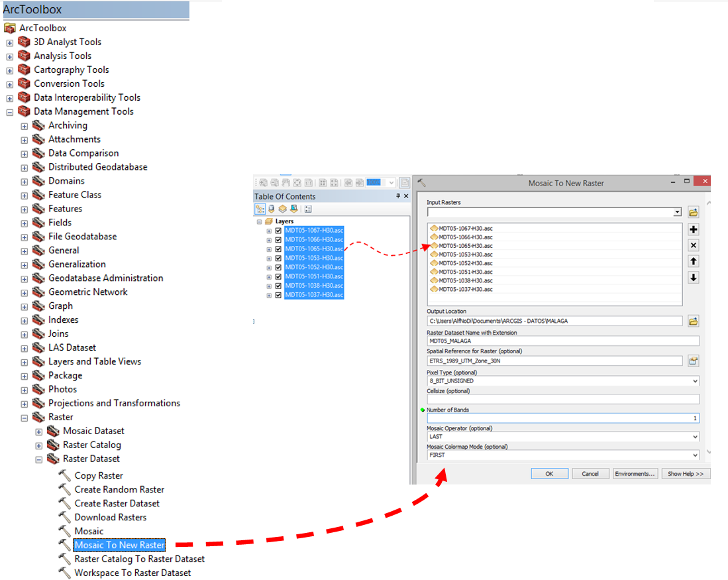Uncheck layer MDT05-1065-H30.asc visibility
This screenshot has width=728, height=580.
coord(279,249)
